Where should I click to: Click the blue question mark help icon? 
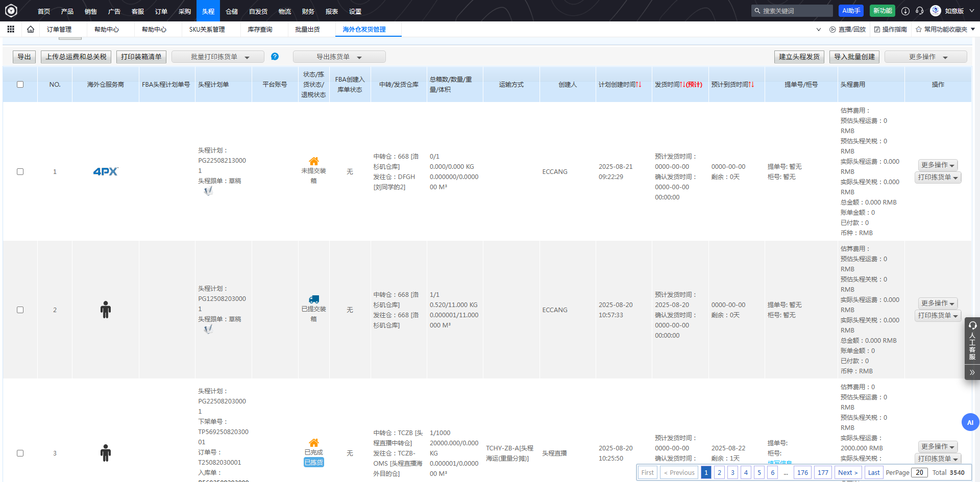[275, 57]
